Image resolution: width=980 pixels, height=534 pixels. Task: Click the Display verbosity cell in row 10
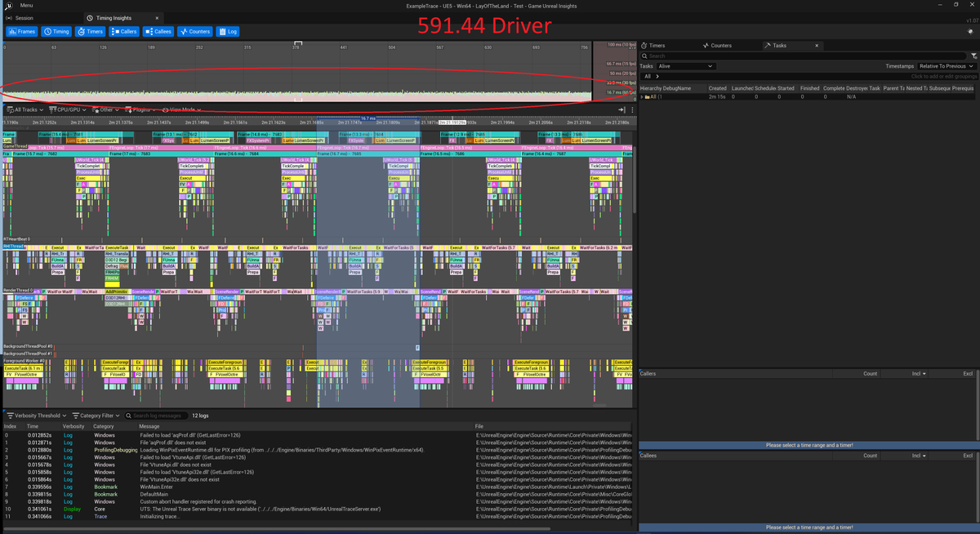click(72, 509)
